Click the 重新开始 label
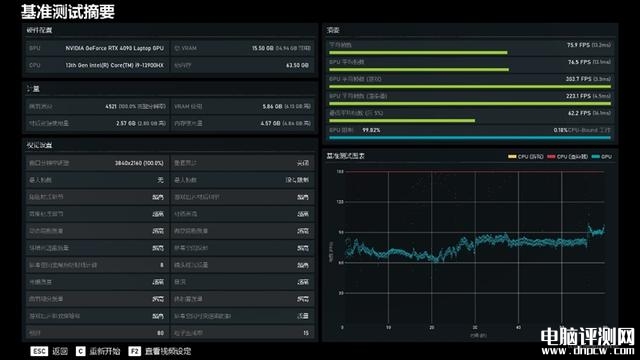Viewport: 640px width, 360px height. (105, 351)
